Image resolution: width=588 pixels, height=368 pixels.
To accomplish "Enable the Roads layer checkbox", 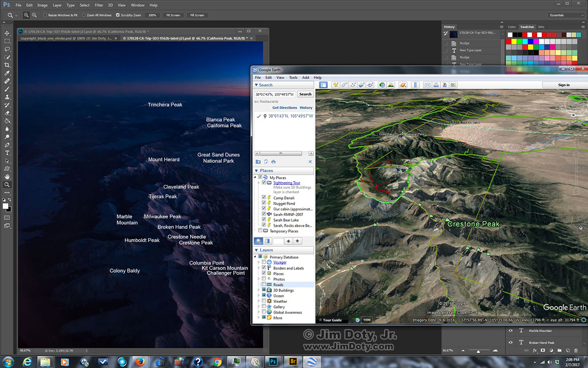I will click(264, 285).
